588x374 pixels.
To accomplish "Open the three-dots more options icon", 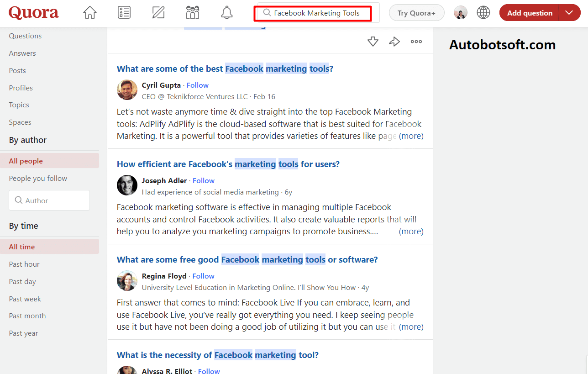I will click(x=416, y=42).
